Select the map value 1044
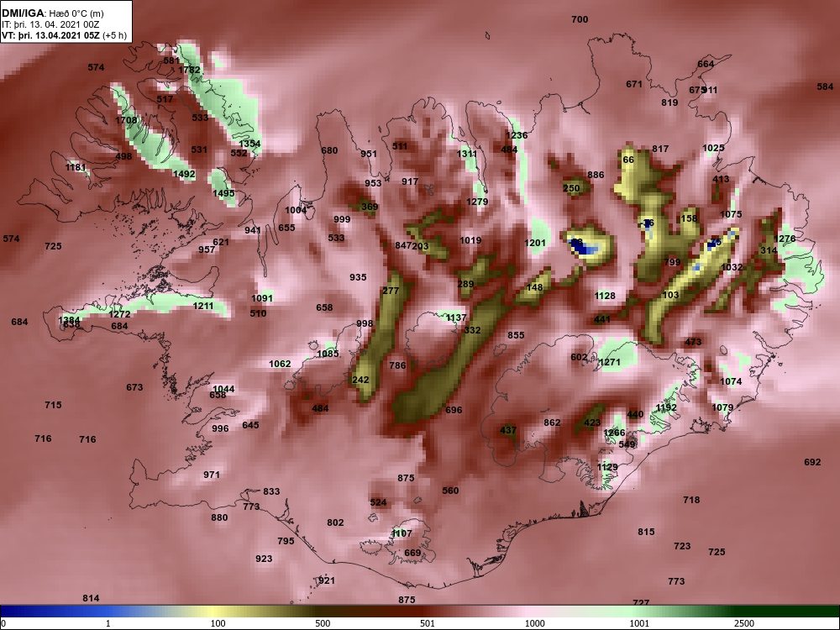The height and width of the screenshot is (630, 840). [x=223, y=390]
